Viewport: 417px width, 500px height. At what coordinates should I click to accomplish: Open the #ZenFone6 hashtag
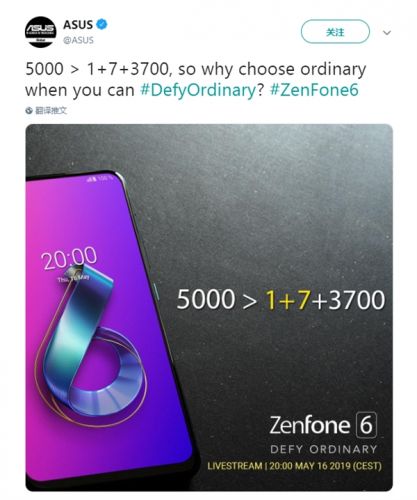tap(314, 90)
